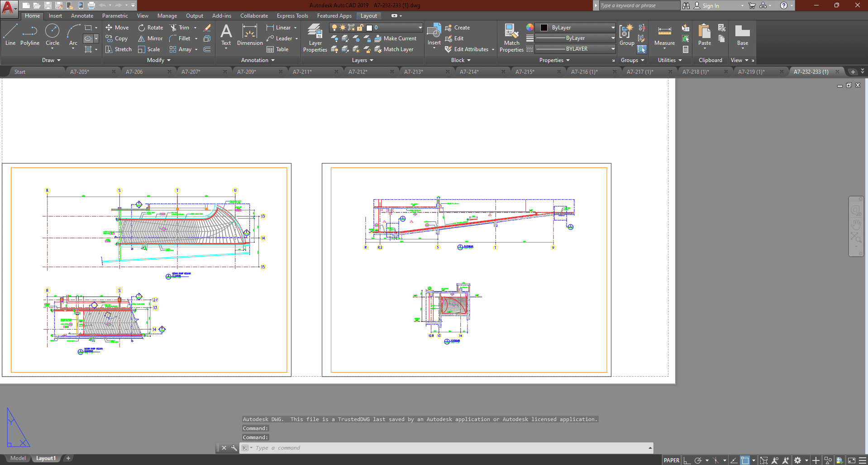Open the ByLayer object color swatch
The height and width of the screenshot is (465, 868).
point(544,28)
